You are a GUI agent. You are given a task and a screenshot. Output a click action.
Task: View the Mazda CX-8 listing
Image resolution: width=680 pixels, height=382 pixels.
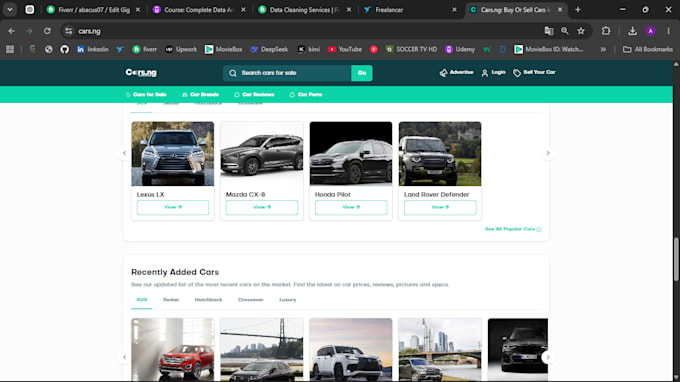pyautogui.click(x=262, y=207)
